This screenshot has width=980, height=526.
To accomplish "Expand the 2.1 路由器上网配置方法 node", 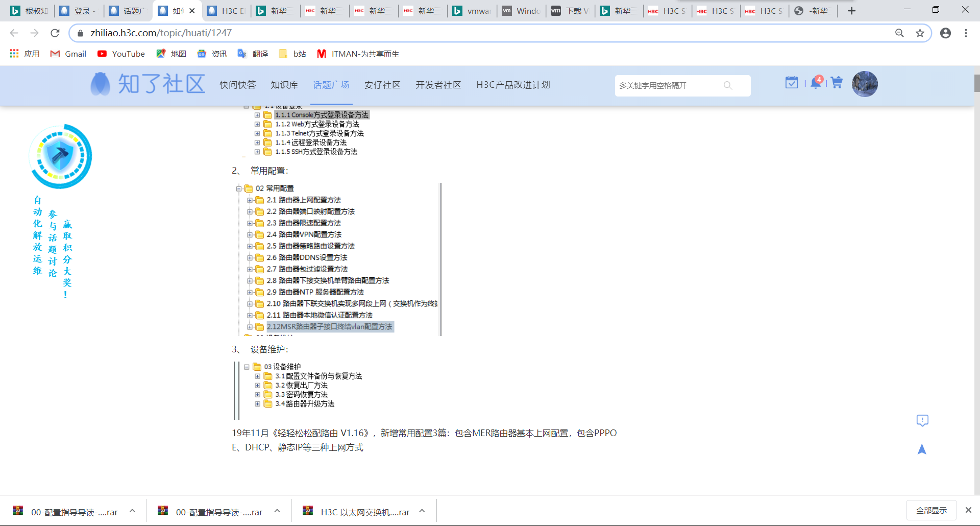I will (x=250, y=200).
